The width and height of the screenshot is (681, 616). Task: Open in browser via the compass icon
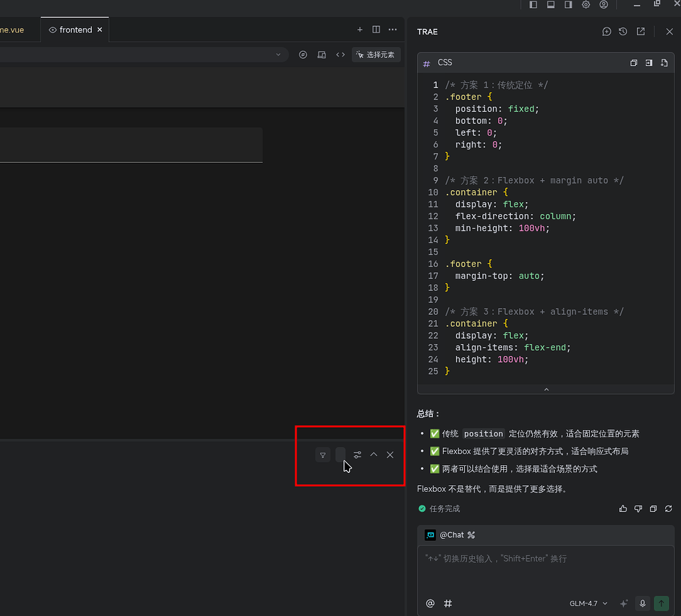pos(303,54)
